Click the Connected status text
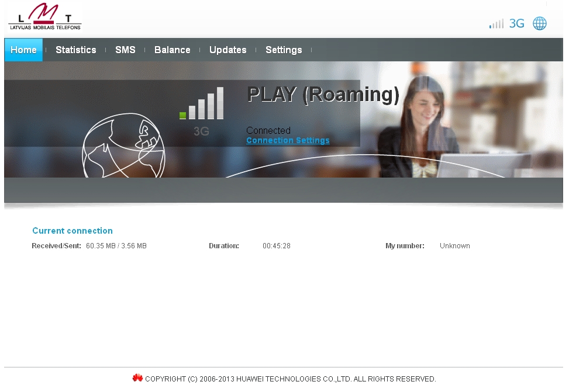This screenshot has width=569, height=392. (x=268, y=130)
